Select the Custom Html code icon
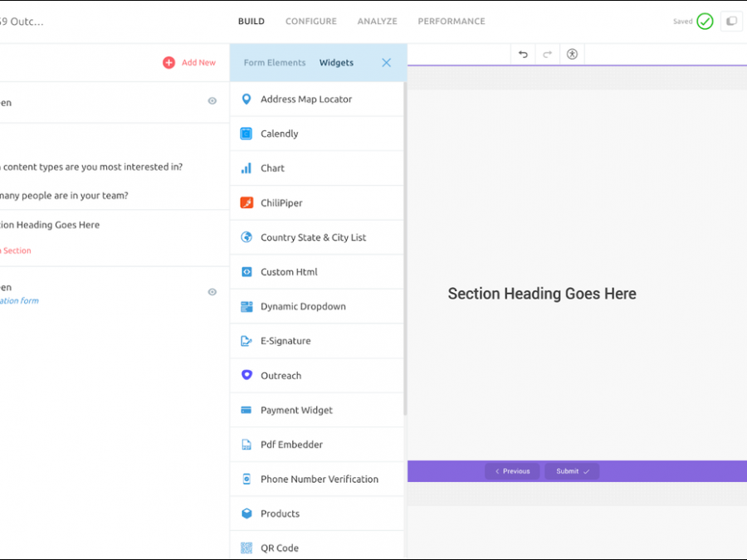Screen dimensions: 747x560 pyautogui.click(x=247, y=272)
